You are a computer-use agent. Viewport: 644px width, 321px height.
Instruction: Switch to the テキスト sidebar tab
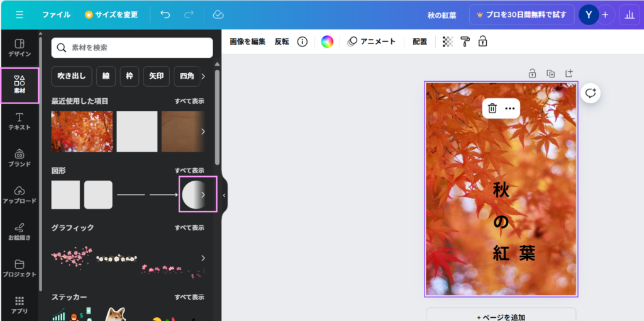click(19, 122)
